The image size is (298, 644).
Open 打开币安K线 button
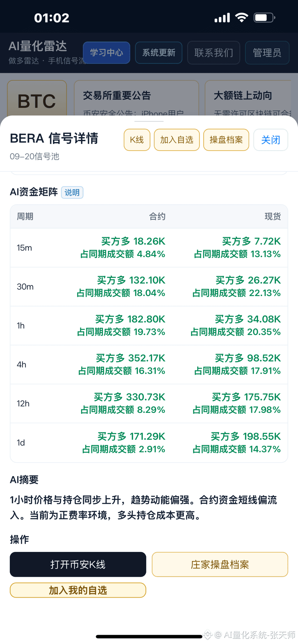(x=78, y=564)
